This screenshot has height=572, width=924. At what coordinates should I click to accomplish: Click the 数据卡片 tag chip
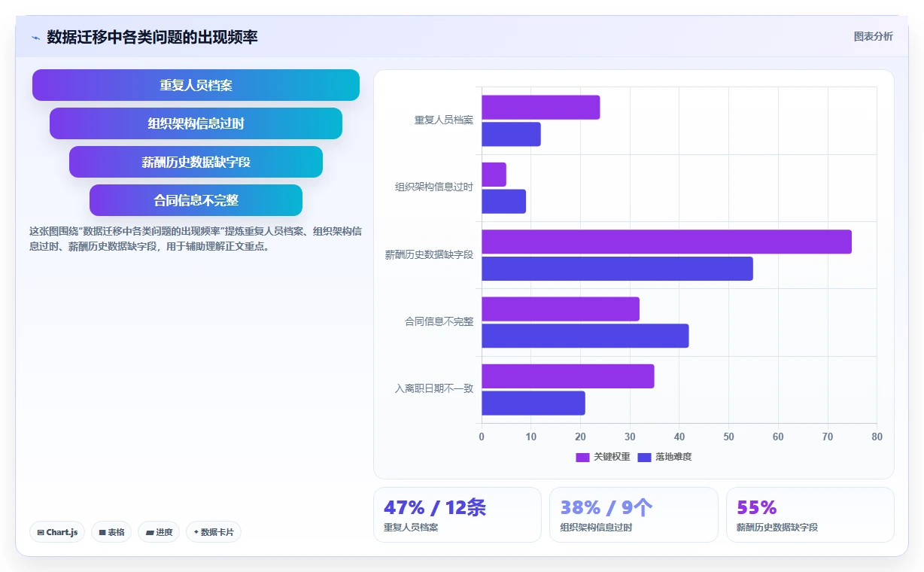214,532
